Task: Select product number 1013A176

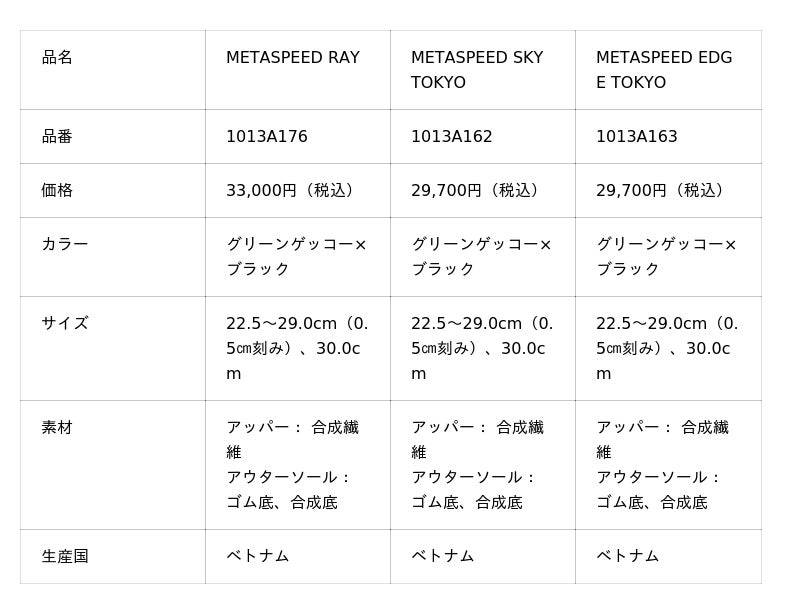Action: (267, 137)
